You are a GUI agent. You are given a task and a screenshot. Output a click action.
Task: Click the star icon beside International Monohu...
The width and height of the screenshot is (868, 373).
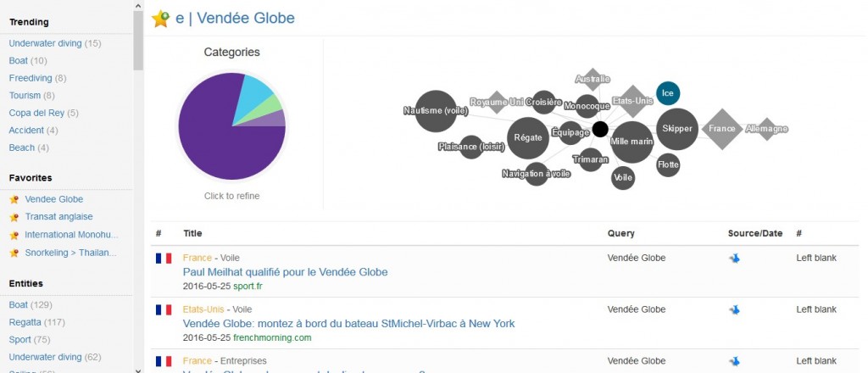coord(14,235)
